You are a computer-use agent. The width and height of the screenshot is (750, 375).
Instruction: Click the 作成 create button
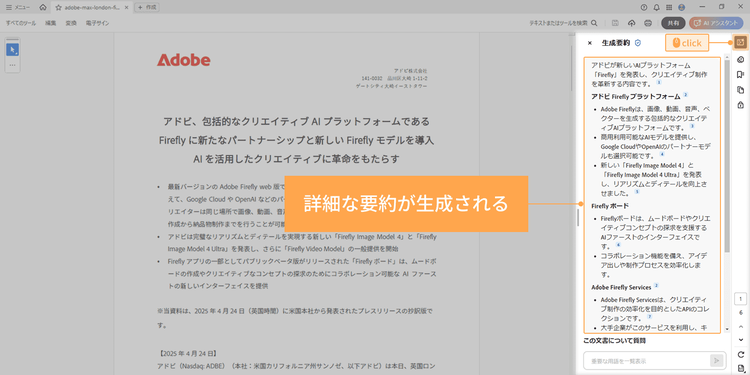147,8
